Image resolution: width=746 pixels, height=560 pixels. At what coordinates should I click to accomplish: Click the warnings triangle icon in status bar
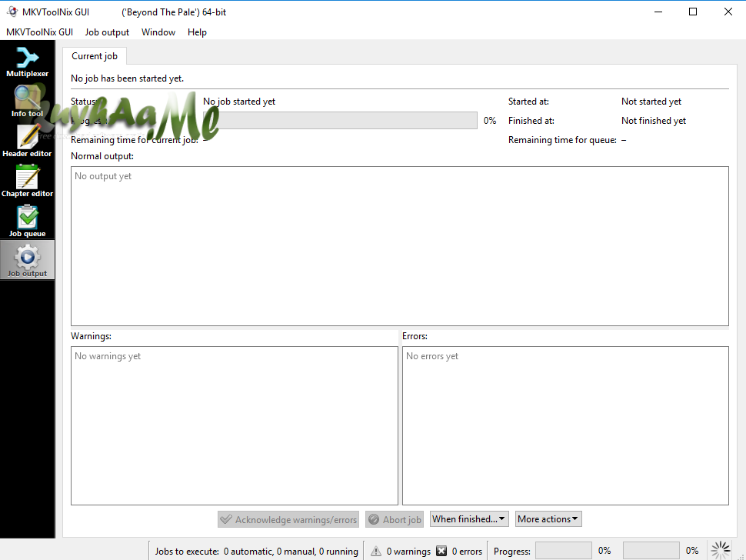[x=376, y=551]
